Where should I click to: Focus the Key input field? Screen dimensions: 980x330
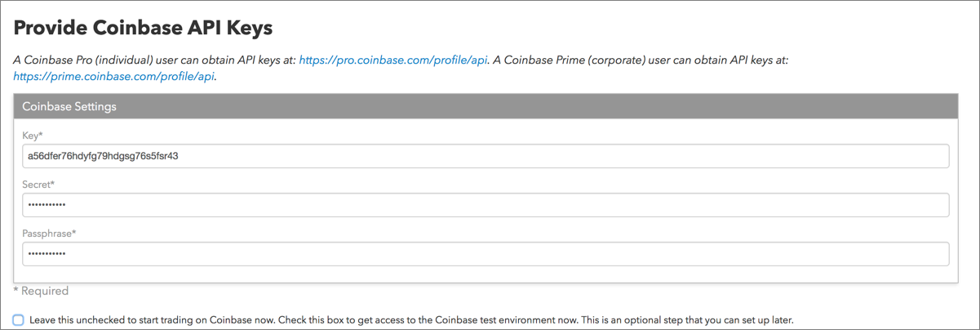[486, 156]
